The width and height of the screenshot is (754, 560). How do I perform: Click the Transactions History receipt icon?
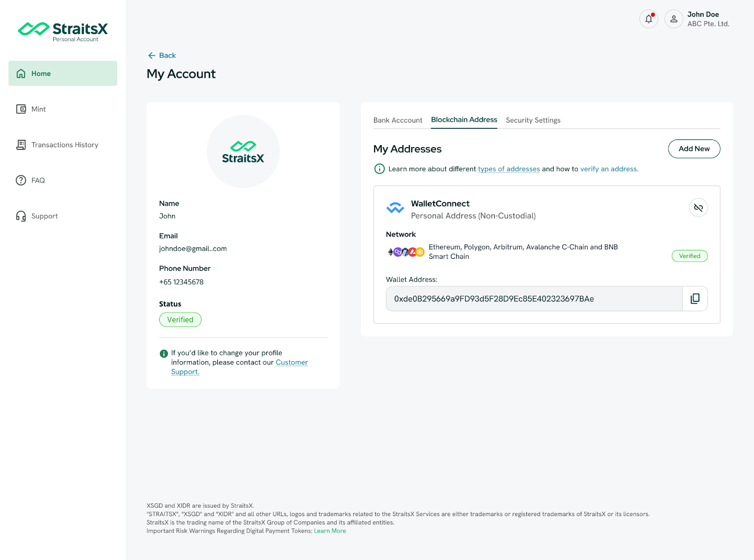coord(21,145)
